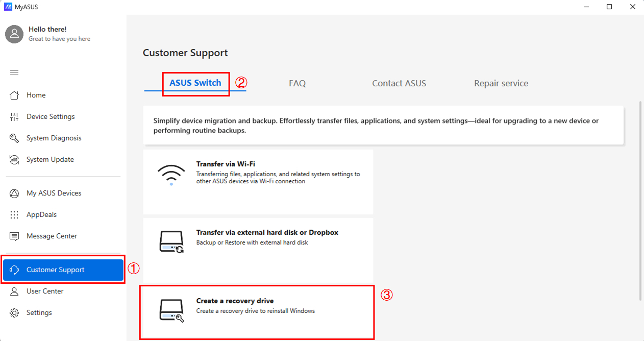
Task: Click the Customer Support headset icon
Action: point(14,270)
